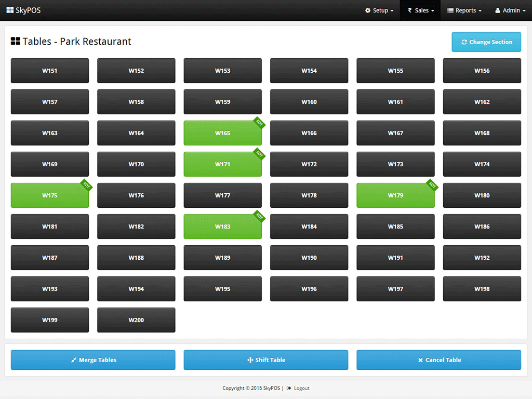Open occupied table W171
Viewport: 532px width, 399px height.
[222, 164]
